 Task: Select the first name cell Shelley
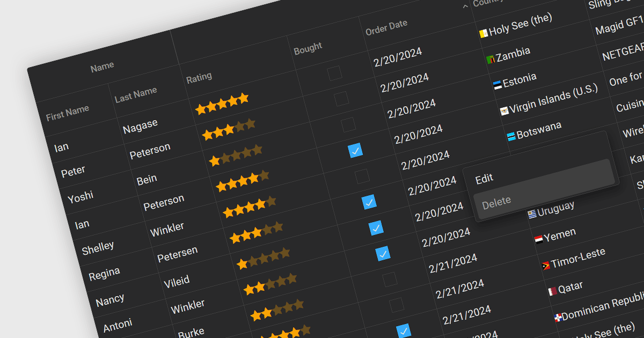tap(98, 248)
